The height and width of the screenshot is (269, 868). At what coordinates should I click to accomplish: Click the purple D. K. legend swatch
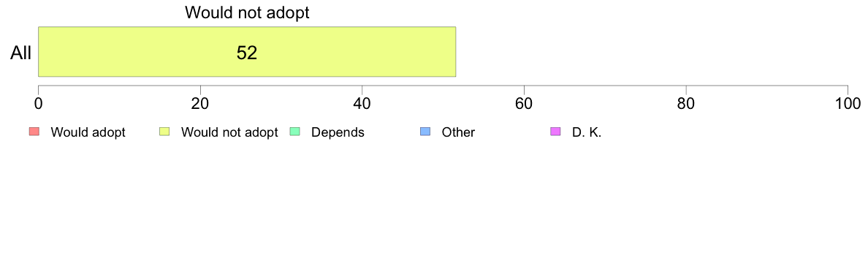555,132
